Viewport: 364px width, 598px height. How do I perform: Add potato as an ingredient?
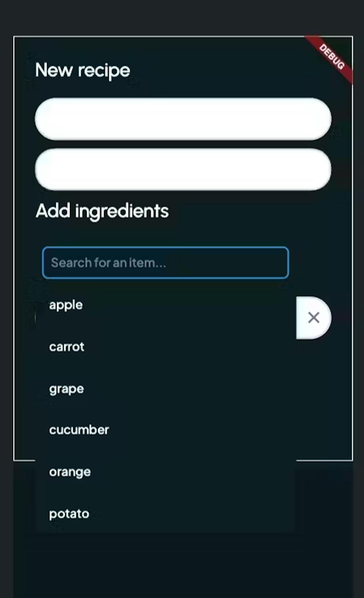69,514
